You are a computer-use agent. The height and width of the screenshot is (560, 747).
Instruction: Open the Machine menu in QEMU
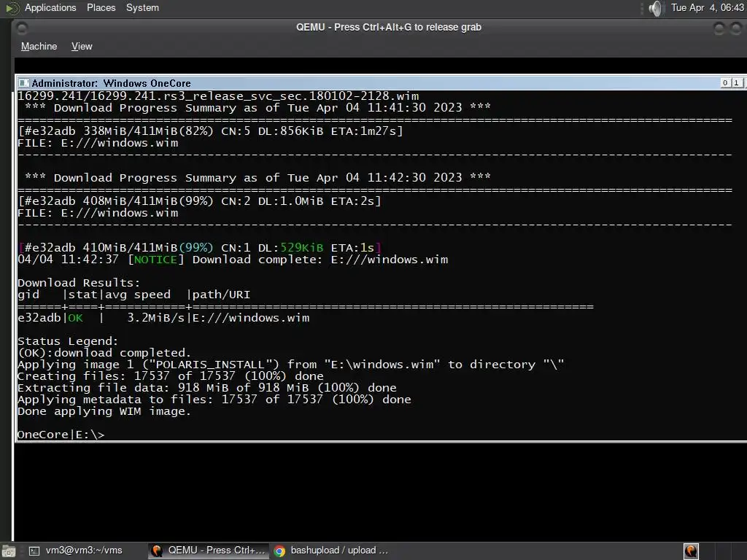coord(39,46)
